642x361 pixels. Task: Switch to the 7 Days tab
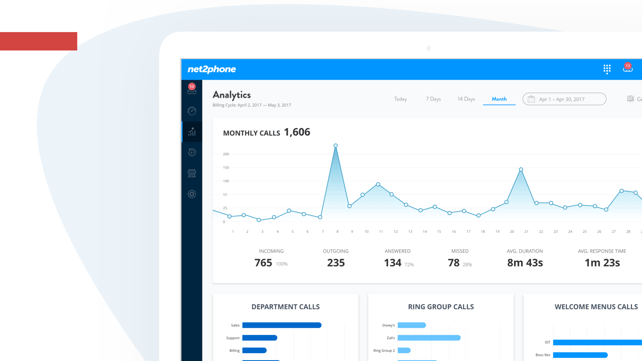433,99
